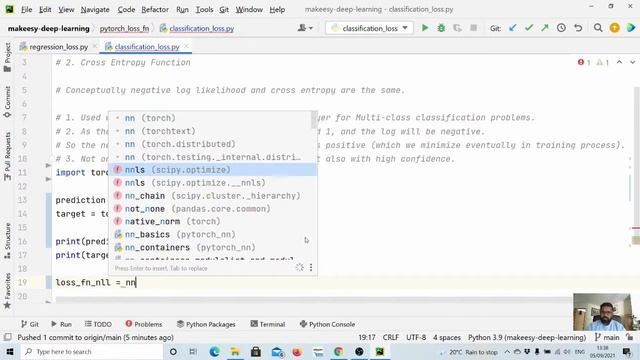Click the Windows Start button
640x360 pixels.
[x=9, y=351]
